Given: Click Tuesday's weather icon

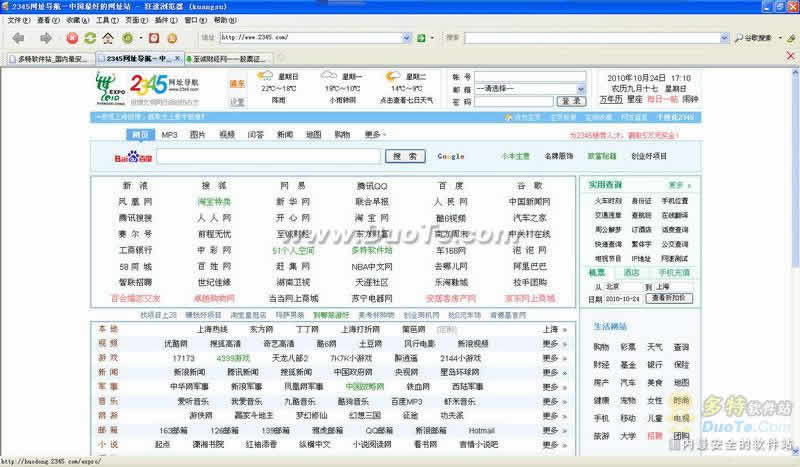Looking at the screenshot, I should [393, 77].
